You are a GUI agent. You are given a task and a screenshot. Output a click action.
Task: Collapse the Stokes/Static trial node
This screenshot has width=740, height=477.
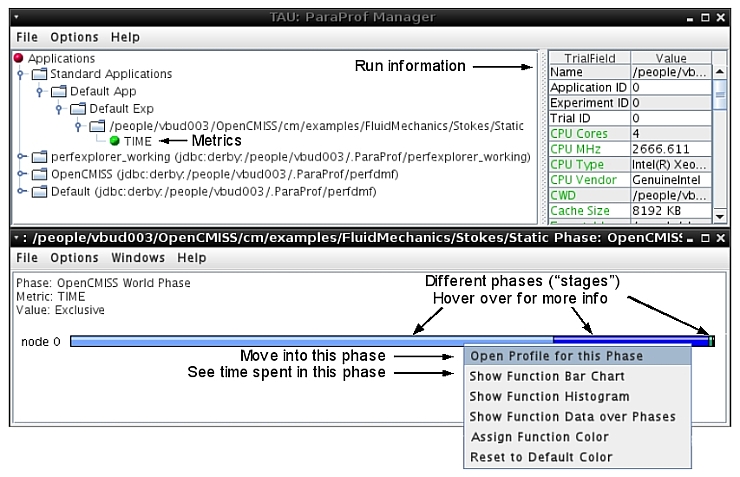(78, 126)
